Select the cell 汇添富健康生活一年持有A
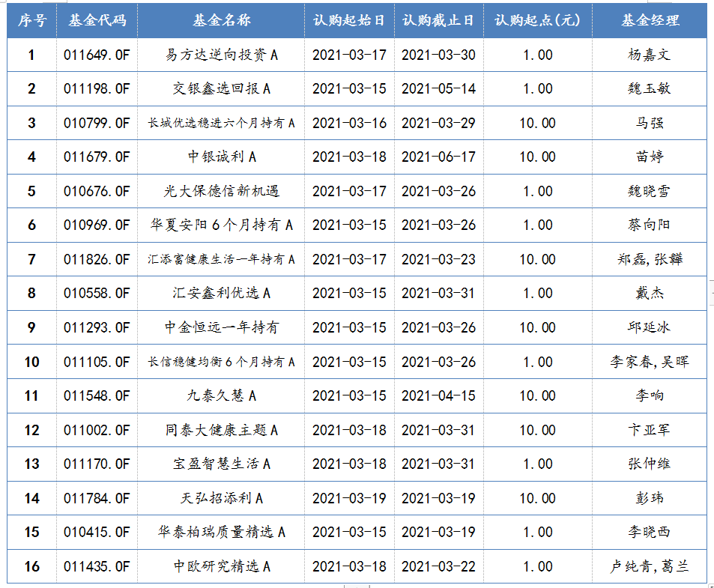Viewport: 714px width, 588px height. pos(221,259)
